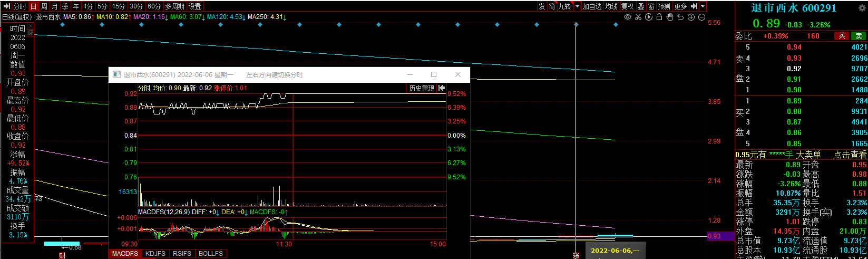Select the 周 weekly period tab
The width and height of the screenshot is (868, 259).
[x=44, y=6]
